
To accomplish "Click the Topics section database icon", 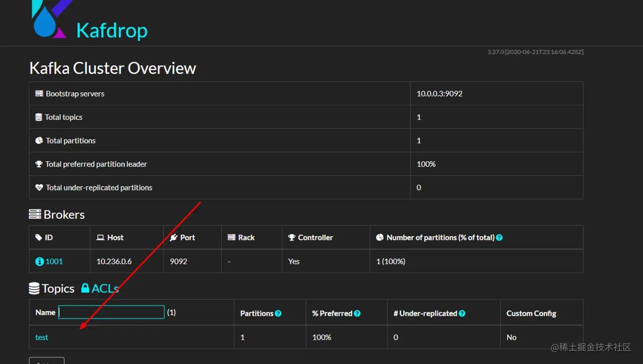I will pos(34,288).
